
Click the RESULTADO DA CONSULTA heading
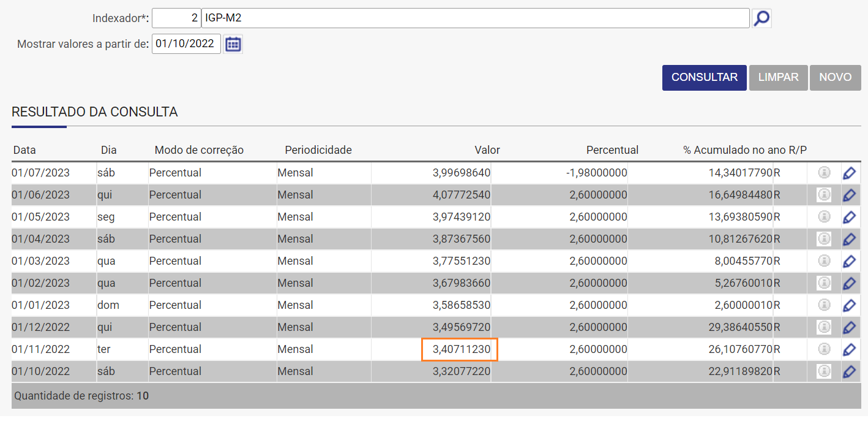pyautogui.click(x=95, y=112)
